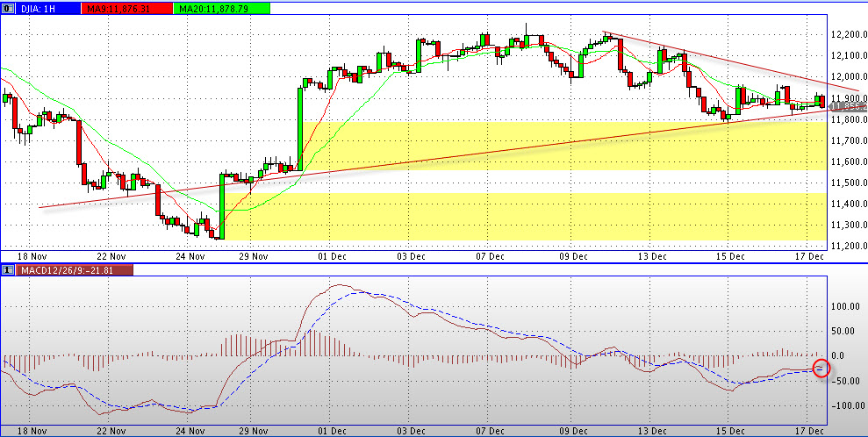Click the price chart panel 0 icon
Image resolution: width=868 pixels, height=437 pixels.
[7, 8]
